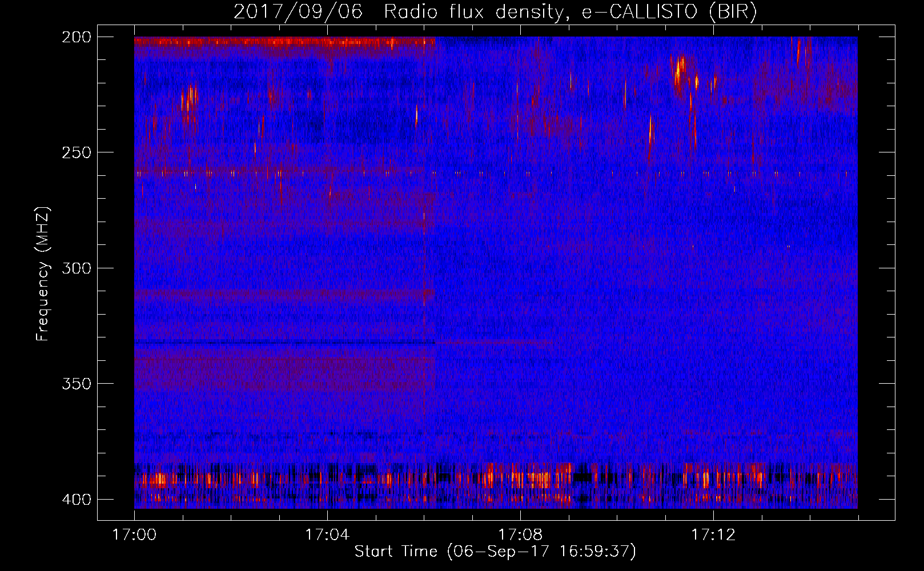Screen dimensions: 924x571
Task: Click the Start Time axis label
Action: pyautogui.click(x=495, y=552)
